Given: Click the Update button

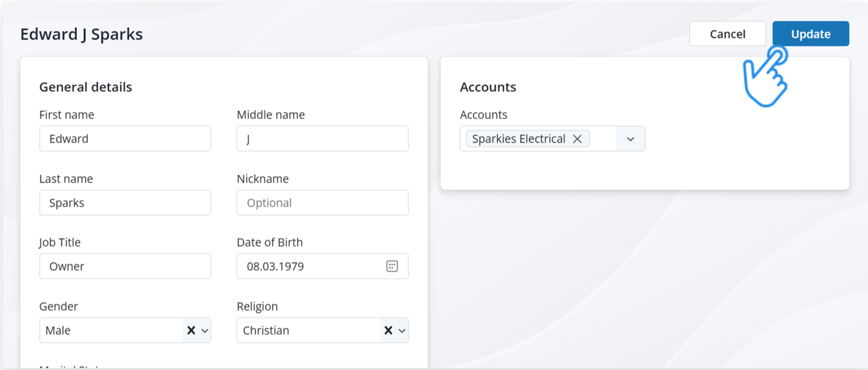Looking at the screenshot, I should (x=810, y=34).
